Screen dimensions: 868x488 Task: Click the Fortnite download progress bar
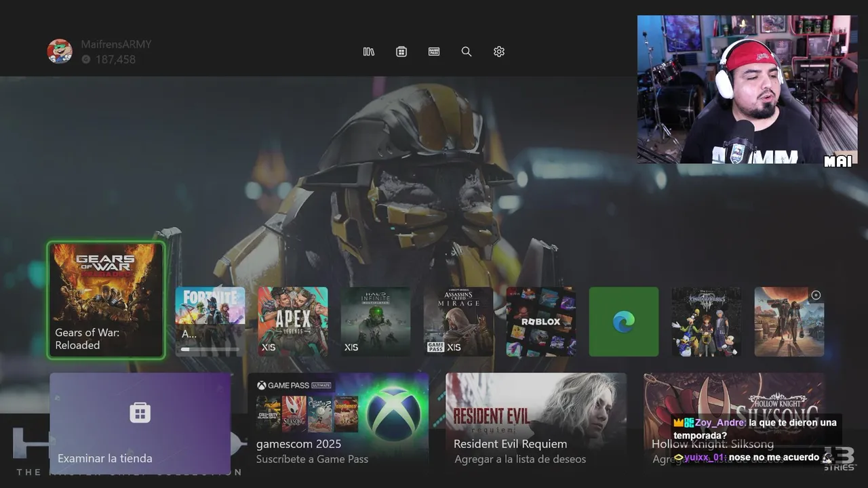click(210, 350)
